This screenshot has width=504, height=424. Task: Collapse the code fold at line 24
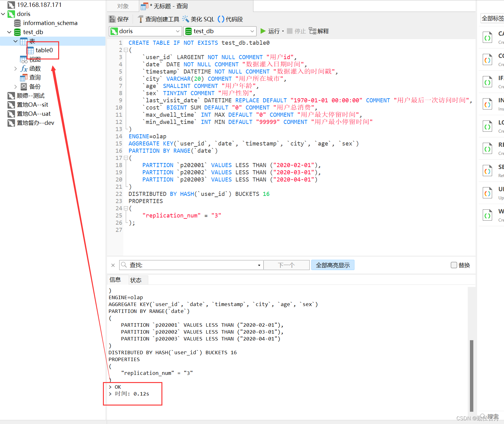point(126,208)
